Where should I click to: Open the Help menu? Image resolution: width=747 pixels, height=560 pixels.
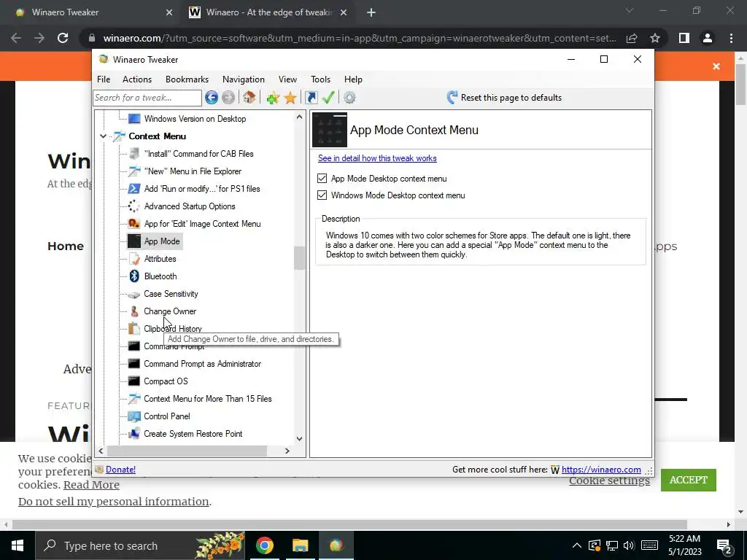click(353, 79)
